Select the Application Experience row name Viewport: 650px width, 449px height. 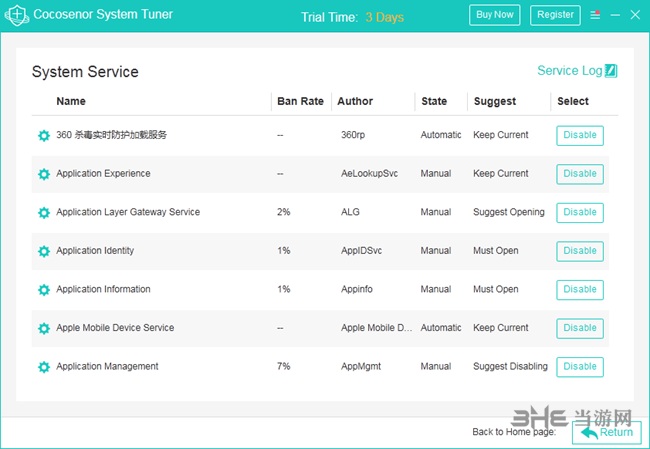pos(103,174)
